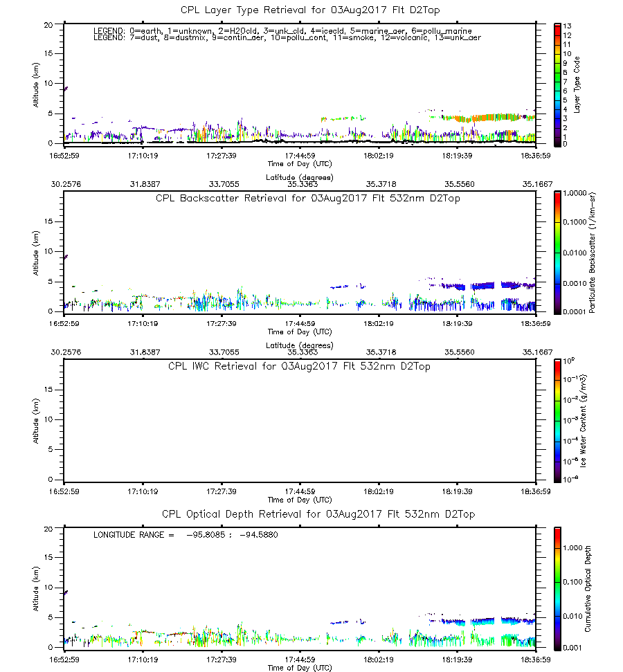The height and width of the screenshot is (672, 623).
Task: Click tick 0.0001 on the backscatter scale
Action: (x=575, y=311)
